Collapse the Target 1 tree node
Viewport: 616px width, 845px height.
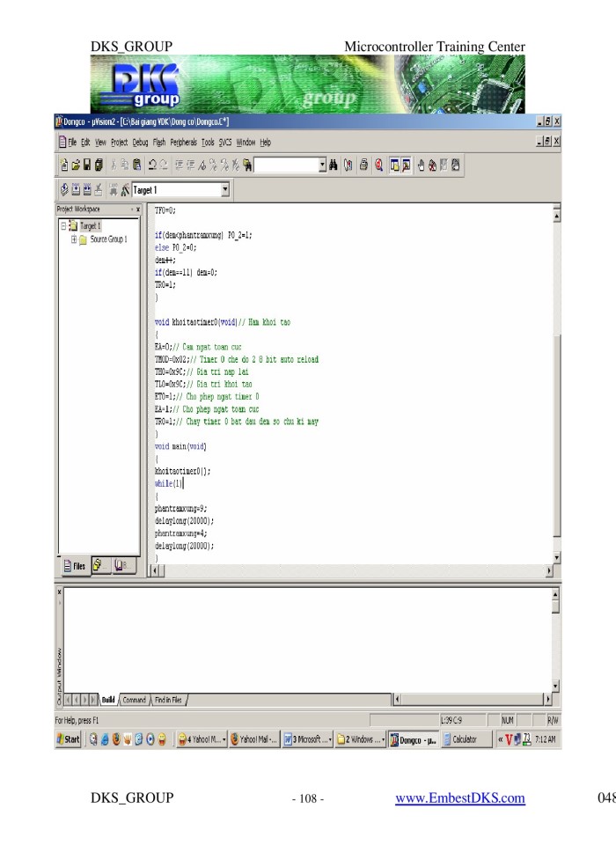coord(64,226)
